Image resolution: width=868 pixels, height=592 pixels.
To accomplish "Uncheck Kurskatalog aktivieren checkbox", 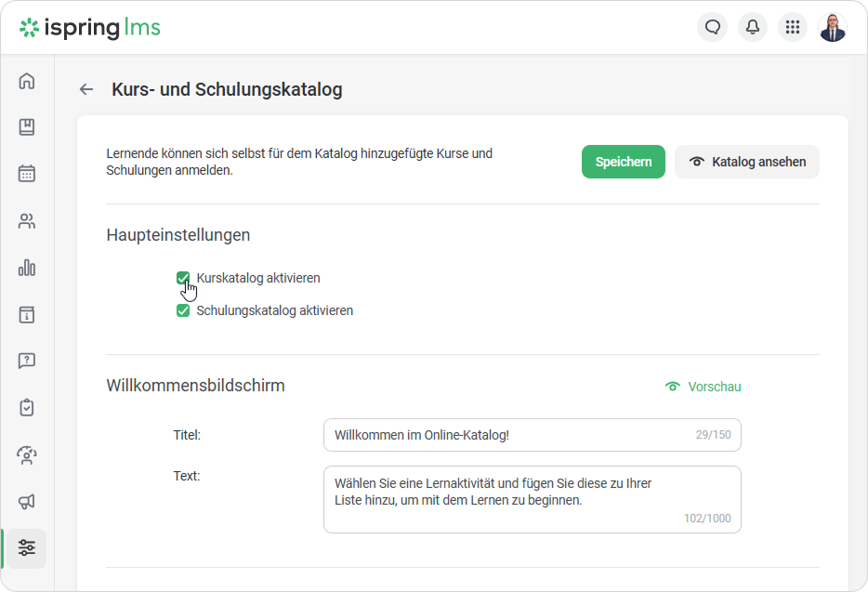I will (183, 278).
